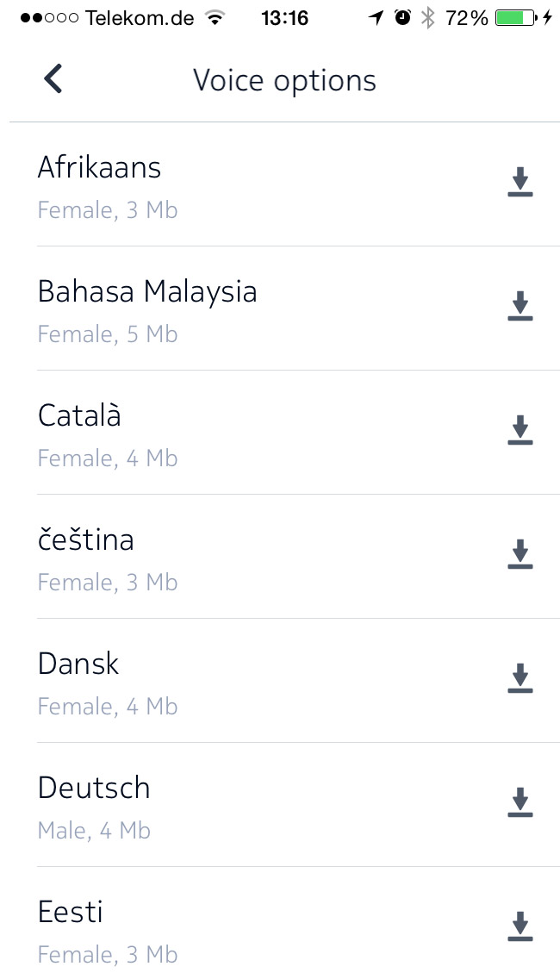
Task: Tap the Wi-Fi icon in status bar
Action: [x=215, y=18]
